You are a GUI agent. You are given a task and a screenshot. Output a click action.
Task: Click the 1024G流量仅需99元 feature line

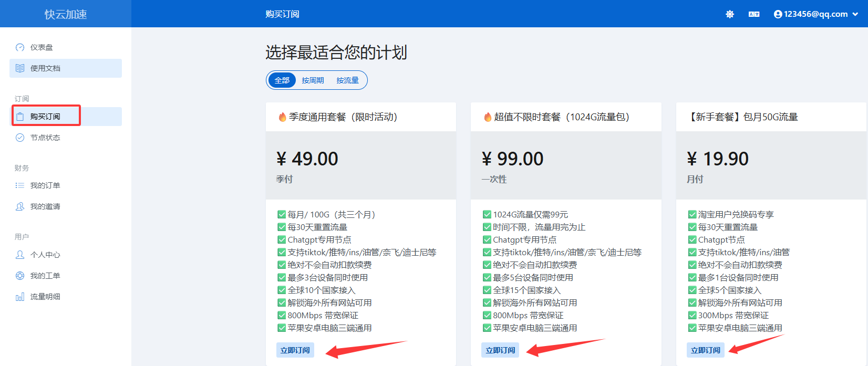point(525,214)
